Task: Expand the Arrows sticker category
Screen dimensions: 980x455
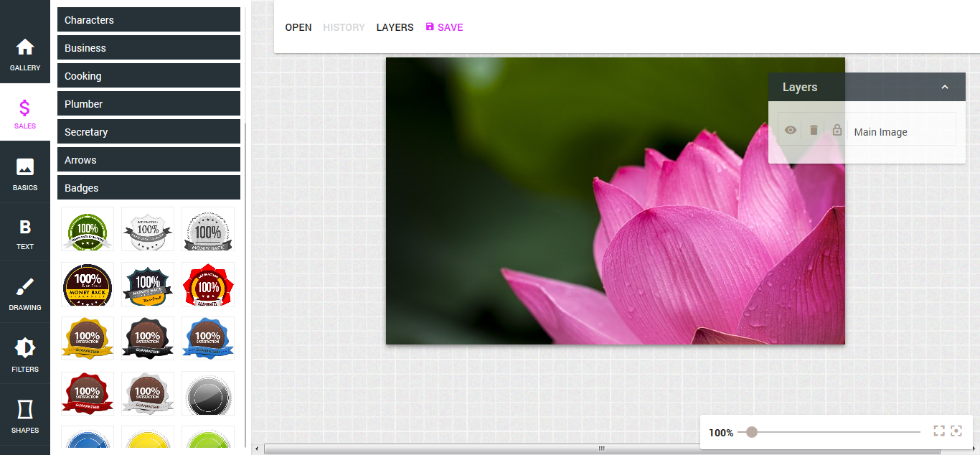Action: (149, 160)
